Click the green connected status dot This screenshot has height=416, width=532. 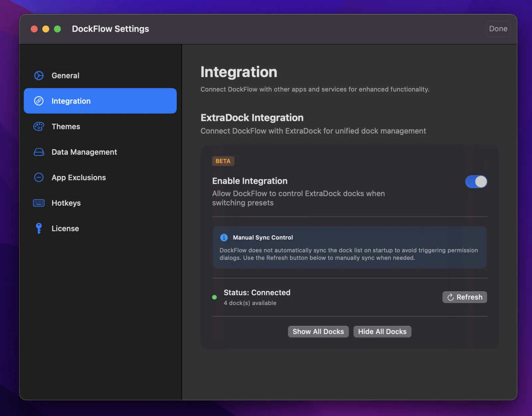(x=214, y=297)
